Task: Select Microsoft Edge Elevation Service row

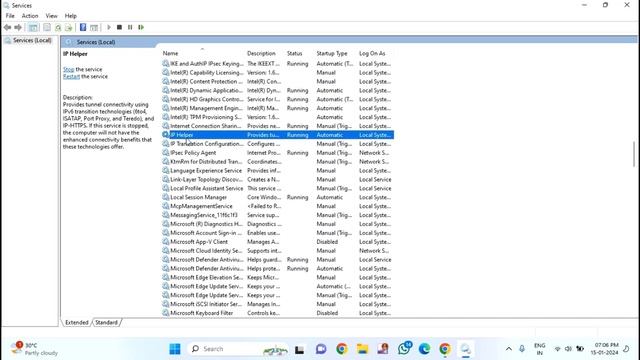Action: pos(278,278)
